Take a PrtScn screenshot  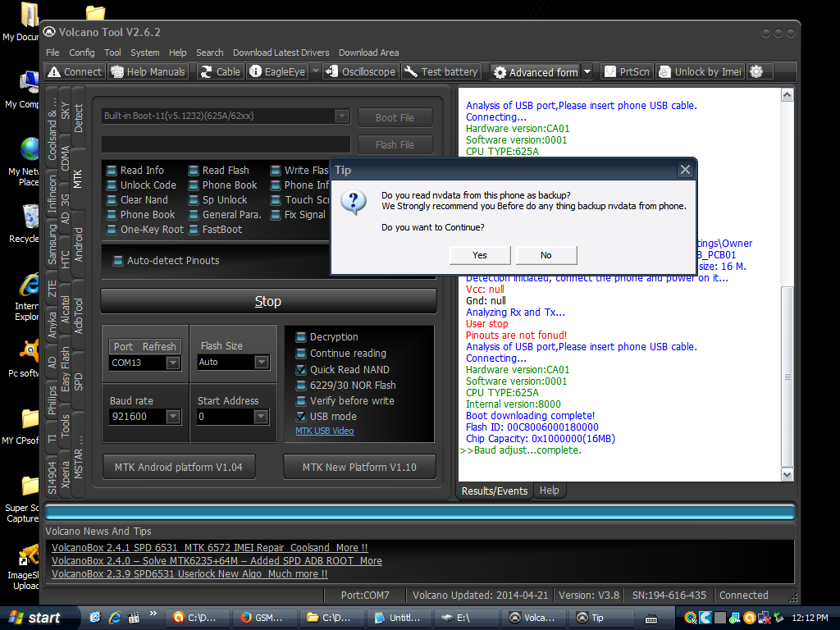point(627,72)
